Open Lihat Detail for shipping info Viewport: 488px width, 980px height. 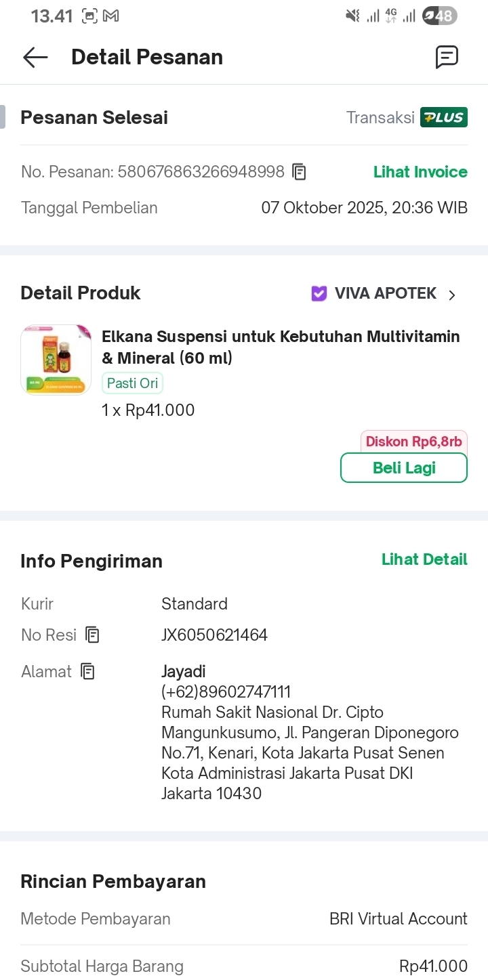click(x=424, y=559)
